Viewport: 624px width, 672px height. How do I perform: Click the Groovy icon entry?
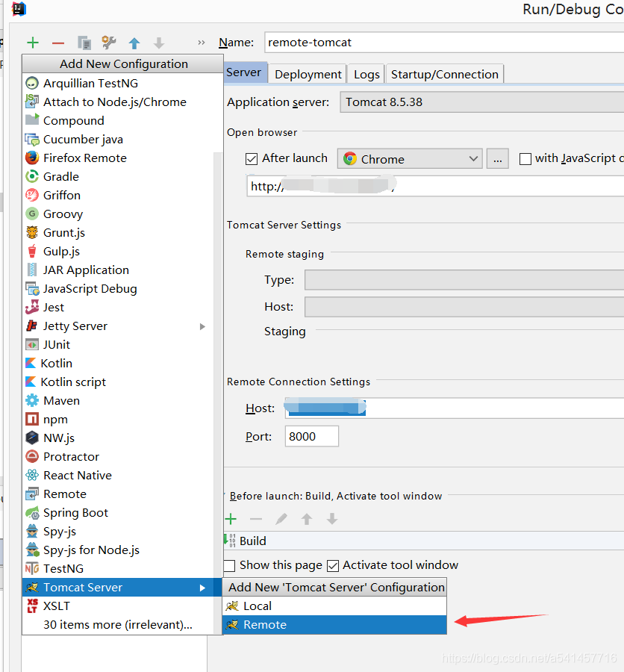[32, 214]
